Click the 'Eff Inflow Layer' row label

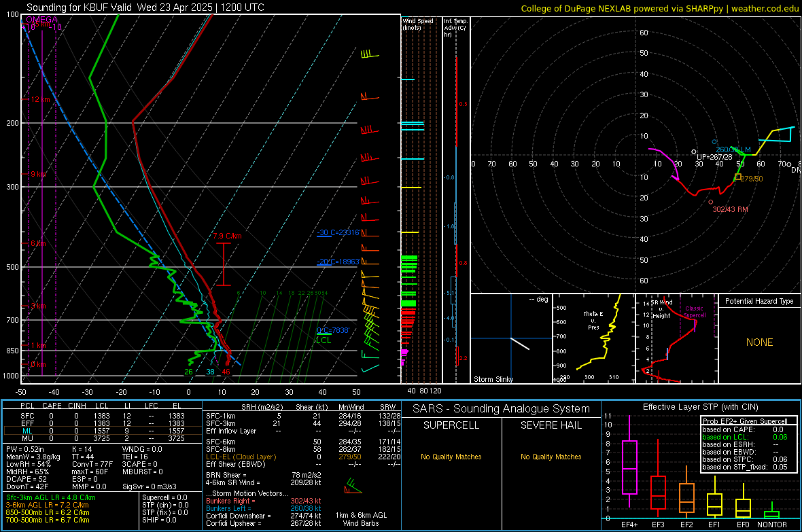coord(230,431)
